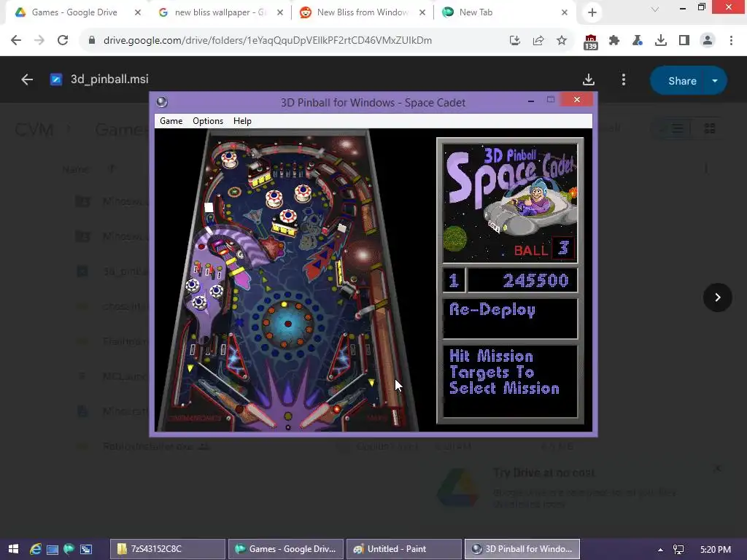The height and width of the screenshot is (560, 747).
Task: Open the Windows Start button
Action: tap(13, 549)
